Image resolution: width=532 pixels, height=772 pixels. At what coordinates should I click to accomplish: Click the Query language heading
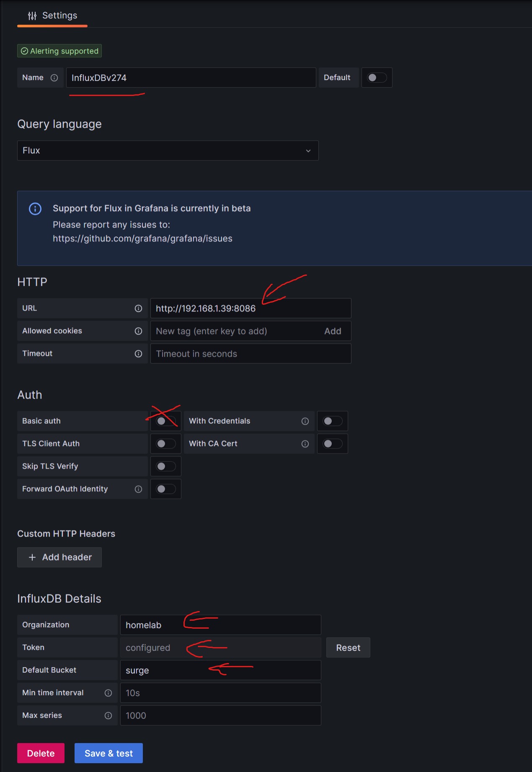[x=59, y=124]
